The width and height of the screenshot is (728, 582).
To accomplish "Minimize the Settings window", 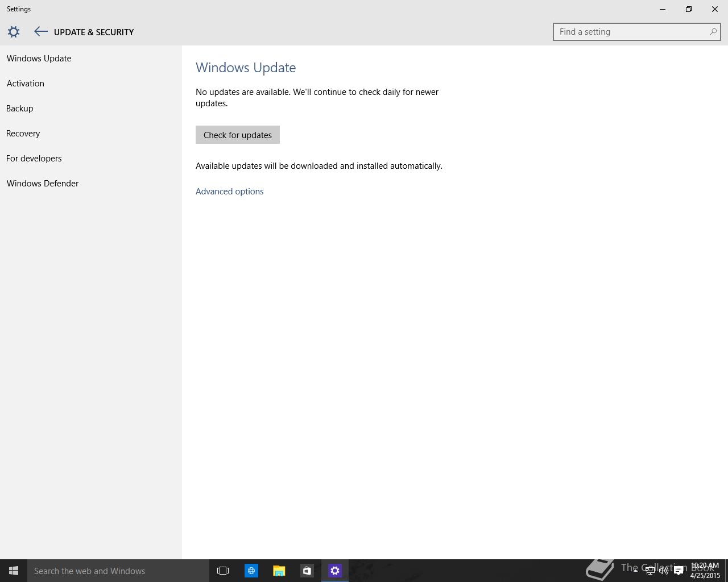I will pyautogui.click(x=663, y=9).
